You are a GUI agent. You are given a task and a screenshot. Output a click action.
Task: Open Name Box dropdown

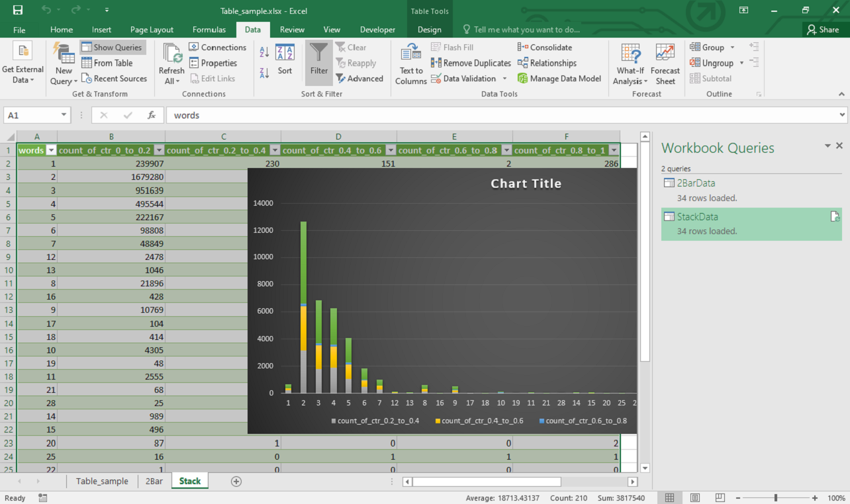(64, 115)
